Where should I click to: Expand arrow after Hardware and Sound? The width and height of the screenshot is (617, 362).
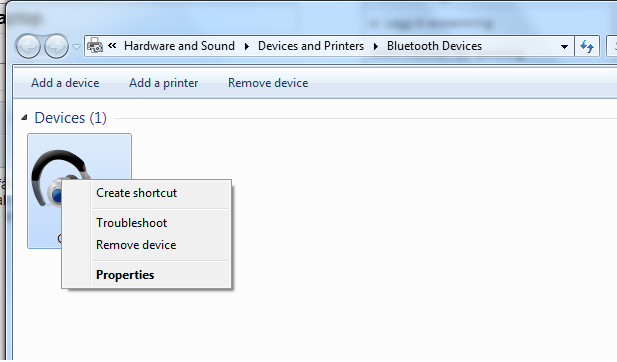point(247,46)
